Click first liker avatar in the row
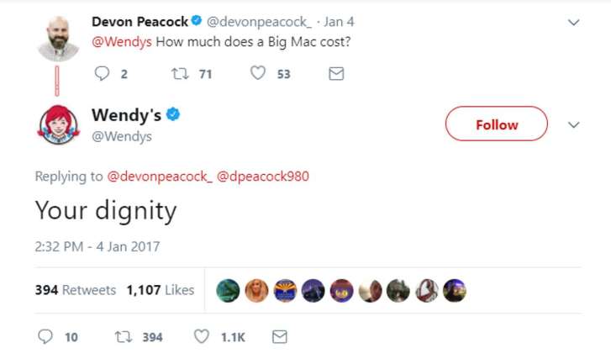611x364 pixels. pos(229,290)
